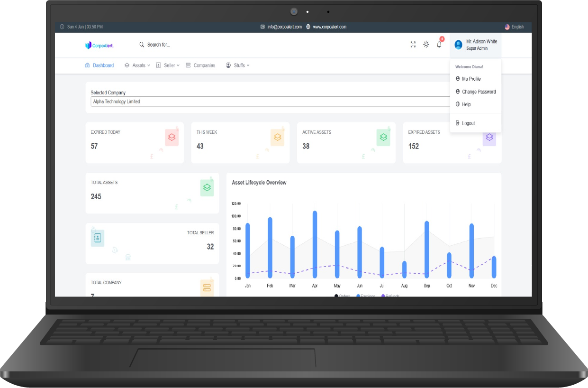The image size is (588, 388).
Task: Click the green Active Assets card icon
Action: (383, 138)
